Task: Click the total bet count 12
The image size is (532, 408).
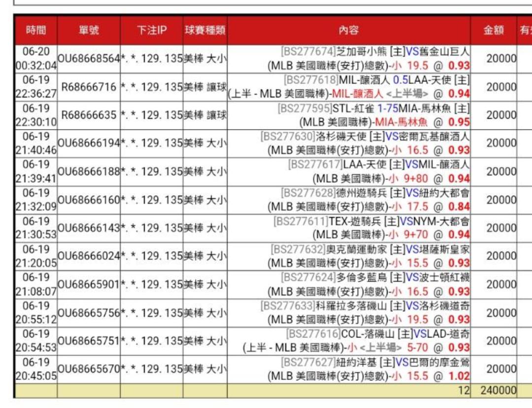Action: pyautogui.click(x=464, y=390)
